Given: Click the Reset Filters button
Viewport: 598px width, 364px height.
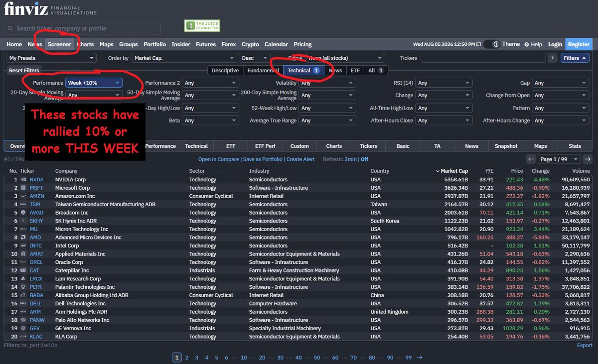Looking at the screenshot, I should 24,70.
